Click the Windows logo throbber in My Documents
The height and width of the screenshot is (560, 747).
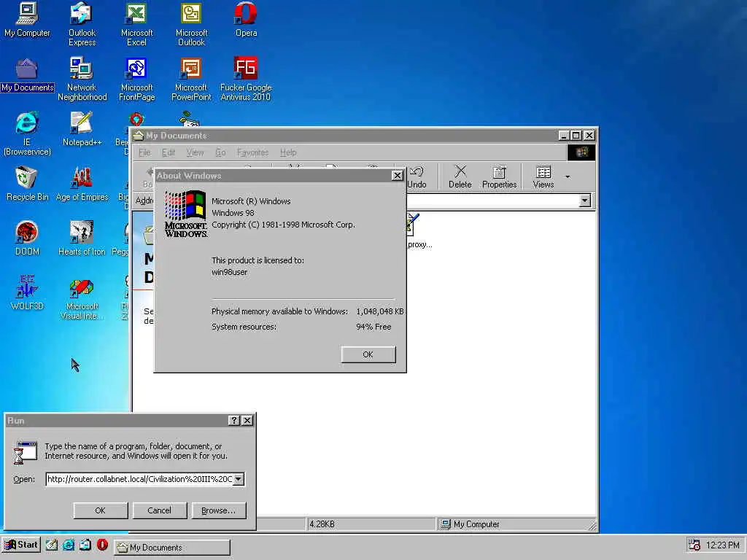pyautogui.click(x=581, y=152)
